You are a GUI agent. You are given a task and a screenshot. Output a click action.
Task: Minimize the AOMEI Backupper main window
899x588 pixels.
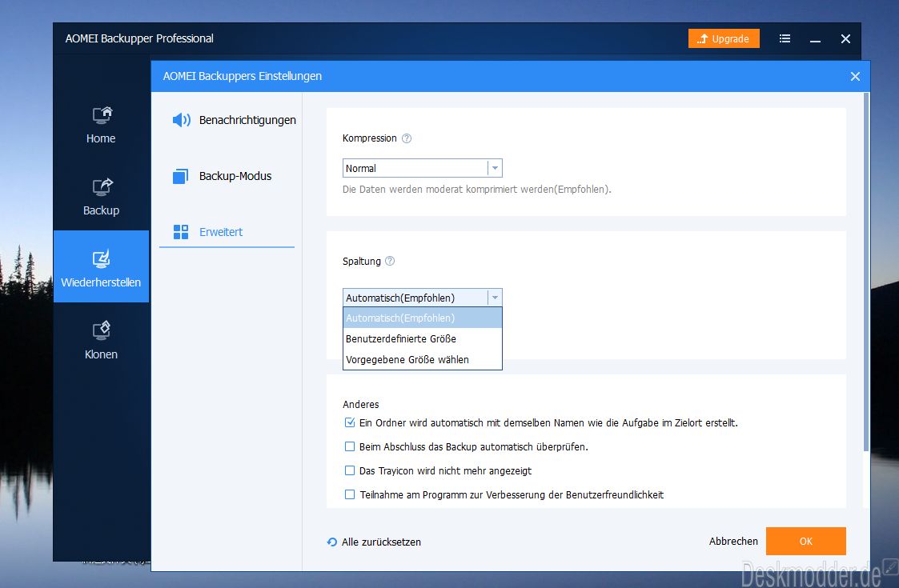pos(815,39)
